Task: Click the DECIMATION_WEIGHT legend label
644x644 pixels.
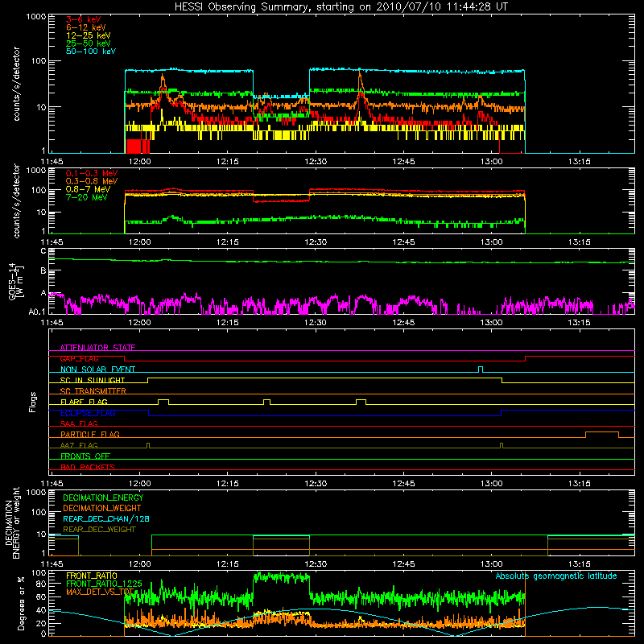Action: pos(102,508)
